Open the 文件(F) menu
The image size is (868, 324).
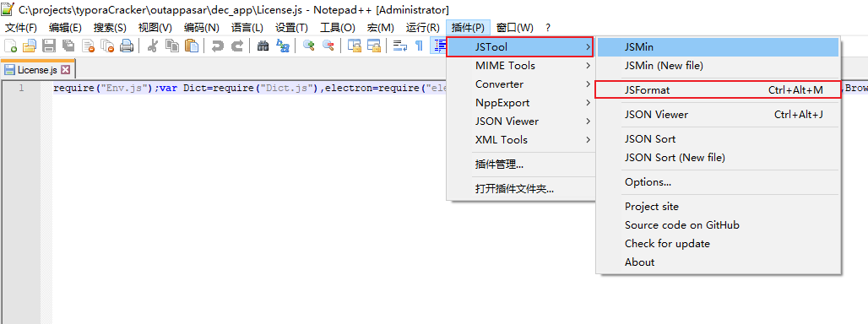21,28
